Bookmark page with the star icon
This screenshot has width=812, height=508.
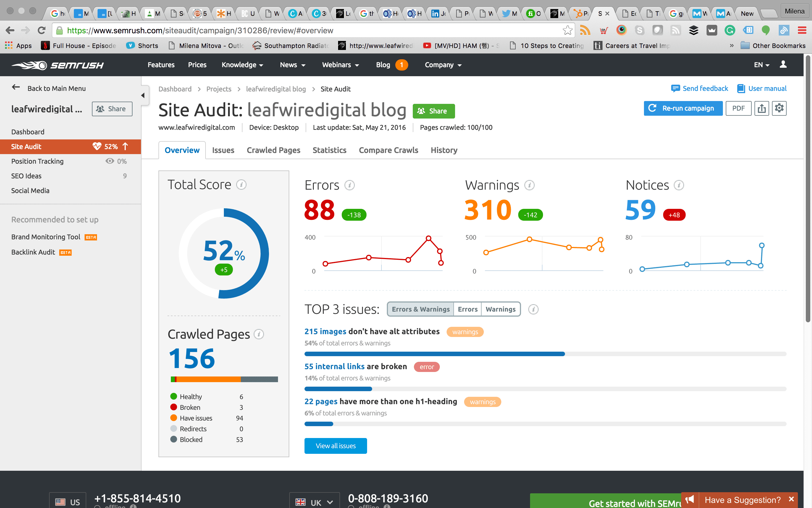click(567, 30)
